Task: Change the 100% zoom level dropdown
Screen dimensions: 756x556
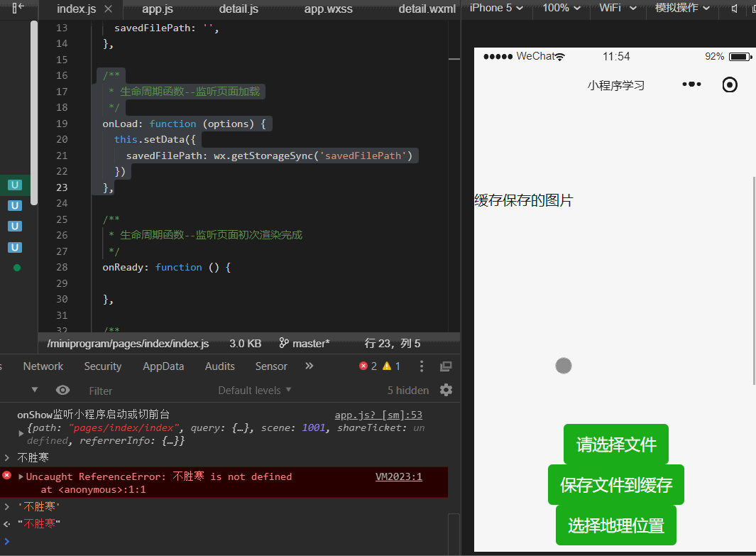Action: [x=561, y=8]
